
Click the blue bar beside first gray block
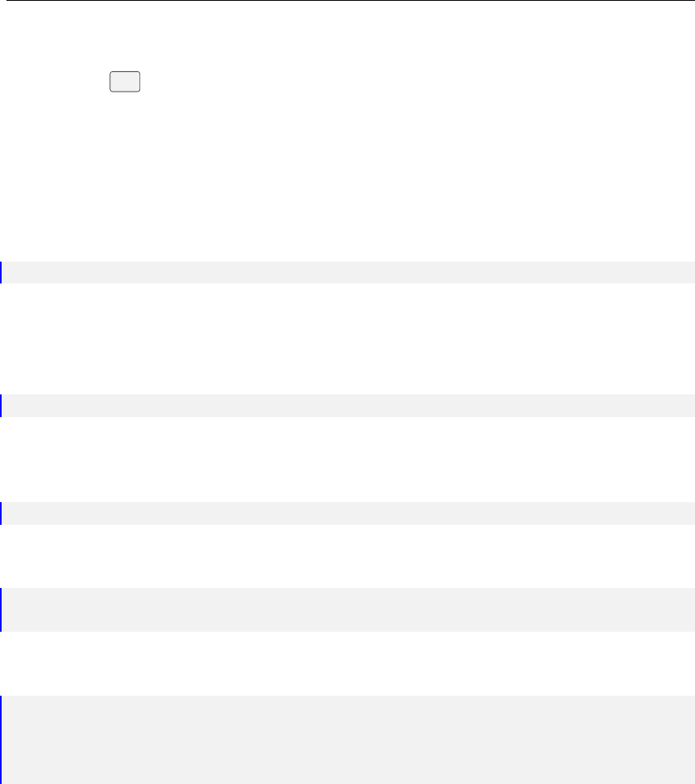[x=1, y=272]
